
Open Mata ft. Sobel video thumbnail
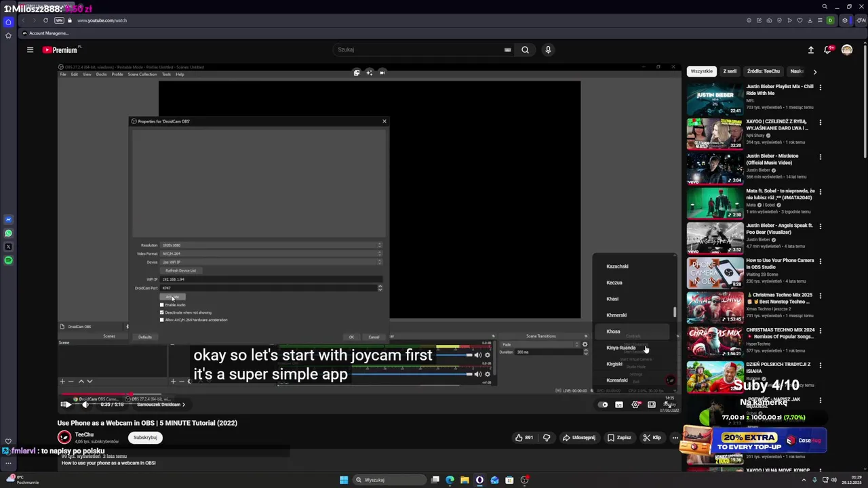pos(715,203)
